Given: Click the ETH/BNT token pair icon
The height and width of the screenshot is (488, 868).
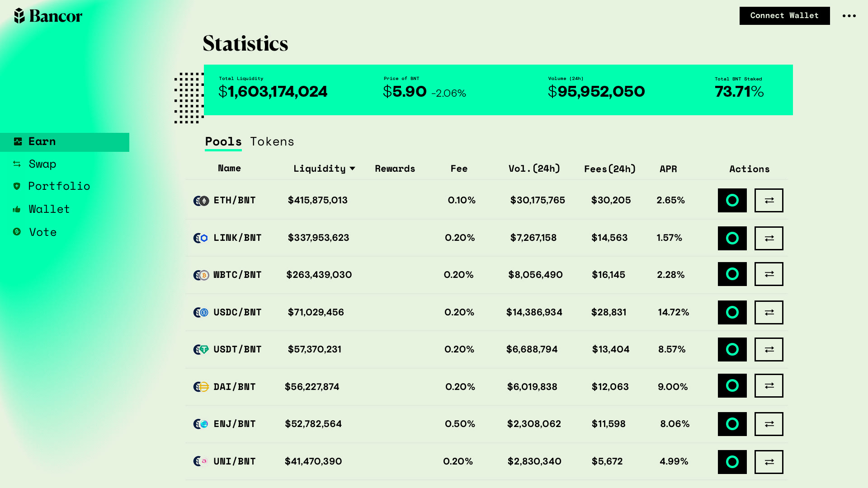Looking at the screenshot, I should (201, 201).
